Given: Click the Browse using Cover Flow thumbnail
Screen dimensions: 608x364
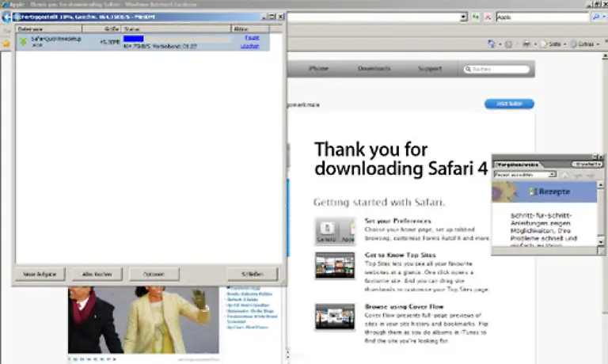Looking at the screenshot, I should 335,317.
